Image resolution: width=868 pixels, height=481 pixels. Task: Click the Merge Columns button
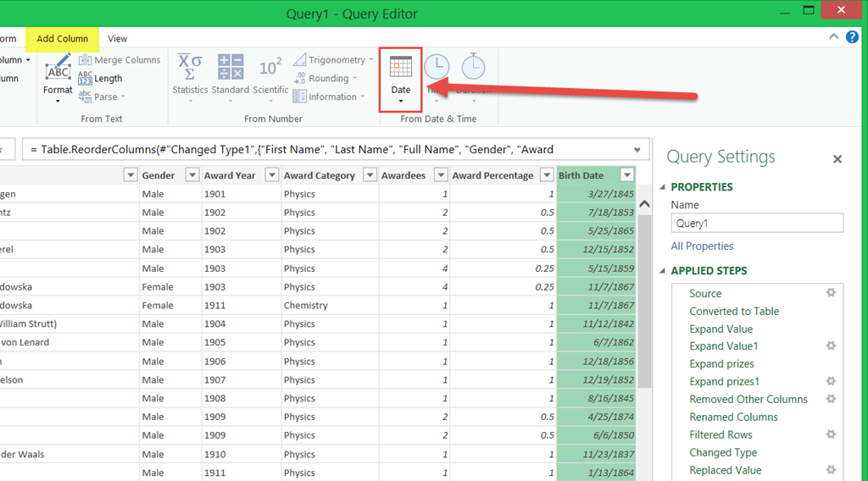click(120, 60)
